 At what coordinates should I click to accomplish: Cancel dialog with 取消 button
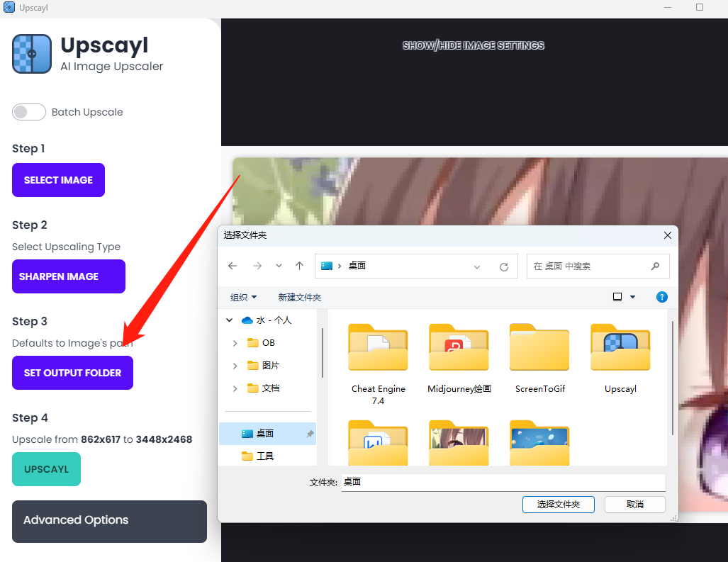[634, 505]
